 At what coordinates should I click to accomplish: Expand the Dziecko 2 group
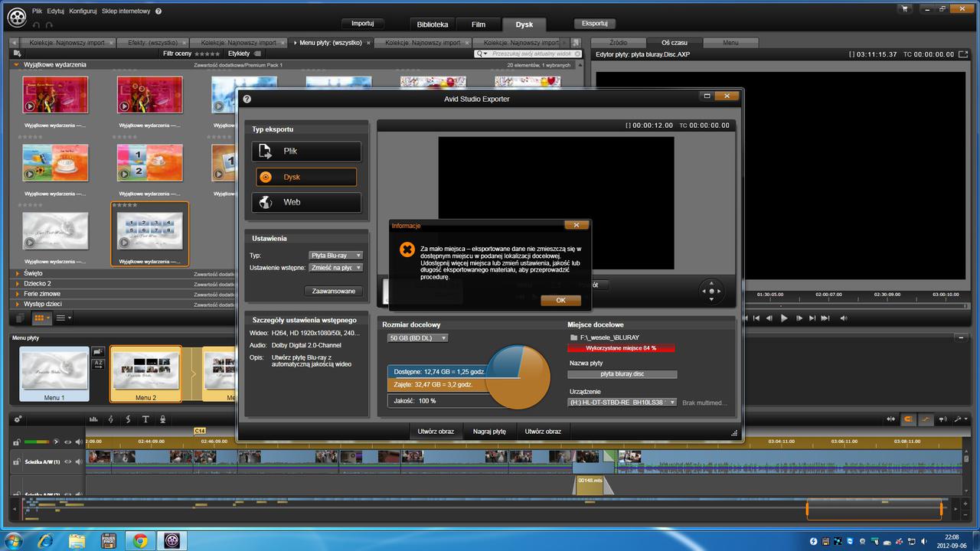coord(17,283)
